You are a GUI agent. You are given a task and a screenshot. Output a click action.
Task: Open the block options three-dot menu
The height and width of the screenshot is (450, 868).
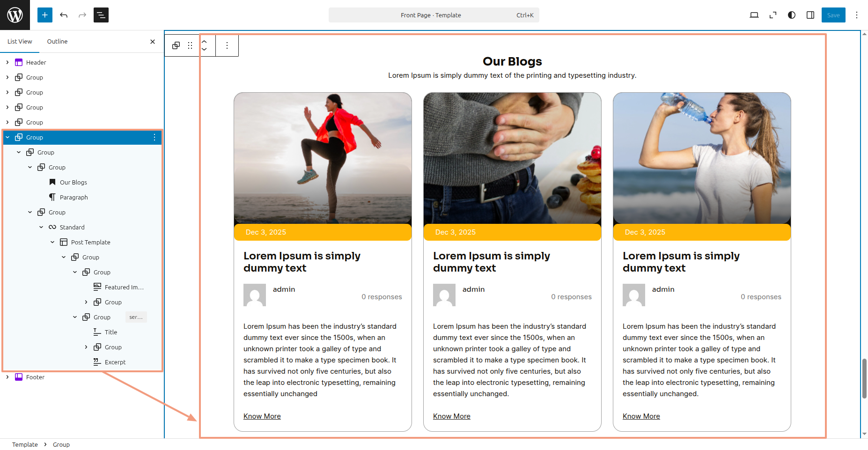[x=227, y=45]
